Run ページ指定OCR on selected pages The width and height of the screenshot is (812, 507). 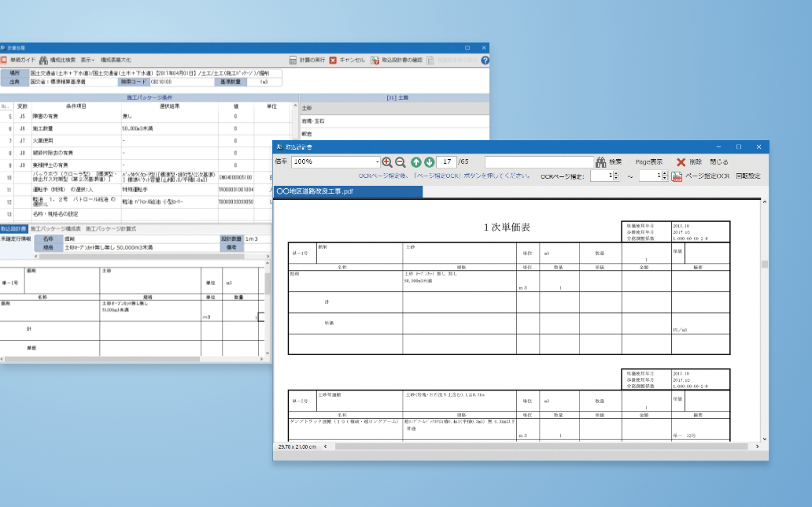[700, 176]
